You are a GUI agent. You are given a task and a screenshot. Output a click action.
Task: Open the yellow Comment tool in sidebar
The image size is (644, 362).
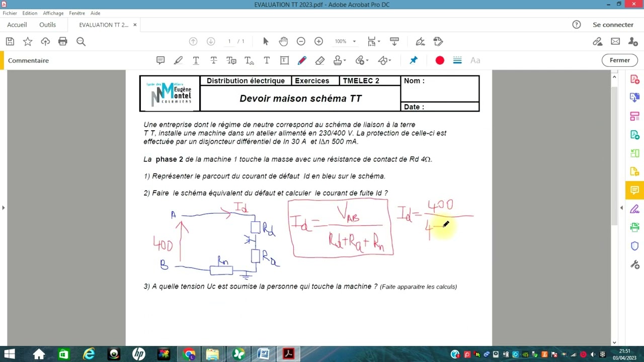pos(634,190)
